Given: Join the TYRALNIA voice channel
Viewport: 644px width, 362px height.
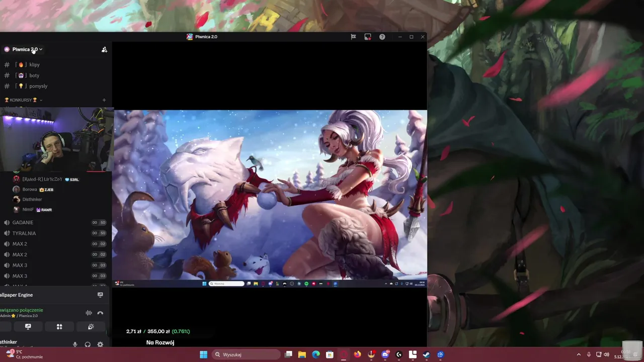Looking at the screenshot, I should tap(55, 233).
